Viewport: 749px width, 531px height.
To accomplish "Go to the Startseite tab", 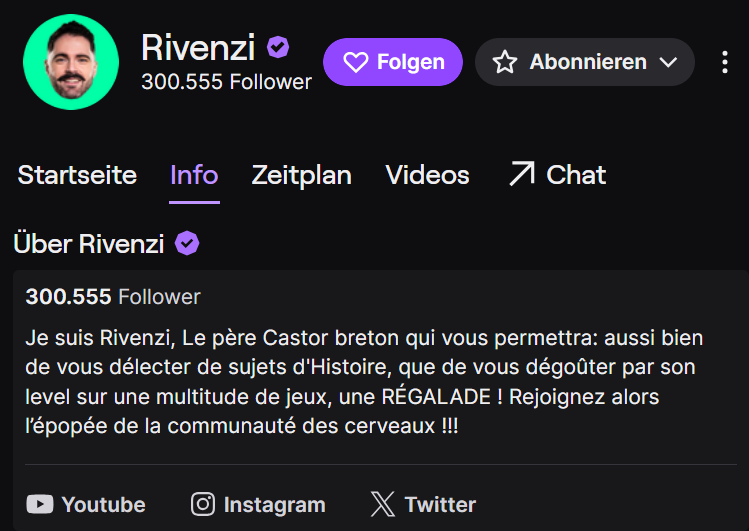I will (x=77, y=175).
